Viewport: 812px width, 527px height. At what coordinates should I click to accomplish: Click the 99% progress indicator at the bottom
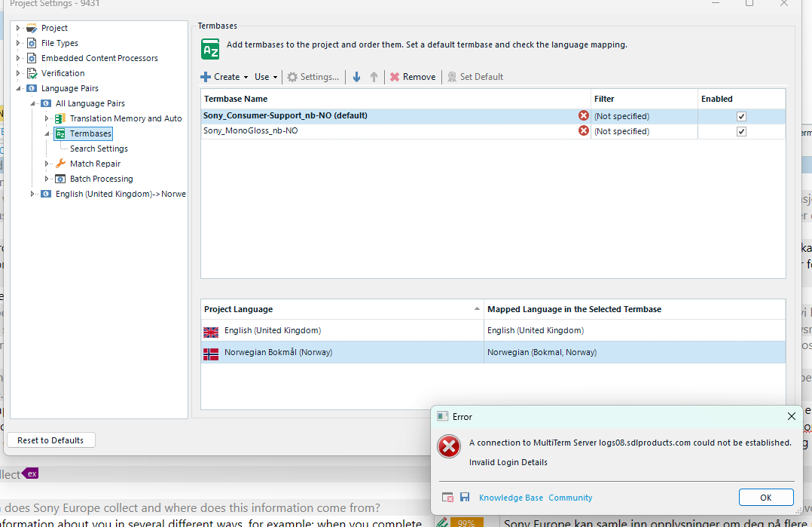pos(469,521)
